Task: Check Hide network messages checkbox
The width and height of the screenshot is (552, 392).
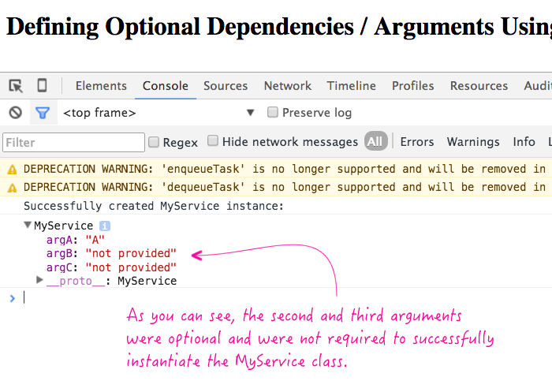Action: [x=213, y=141]
